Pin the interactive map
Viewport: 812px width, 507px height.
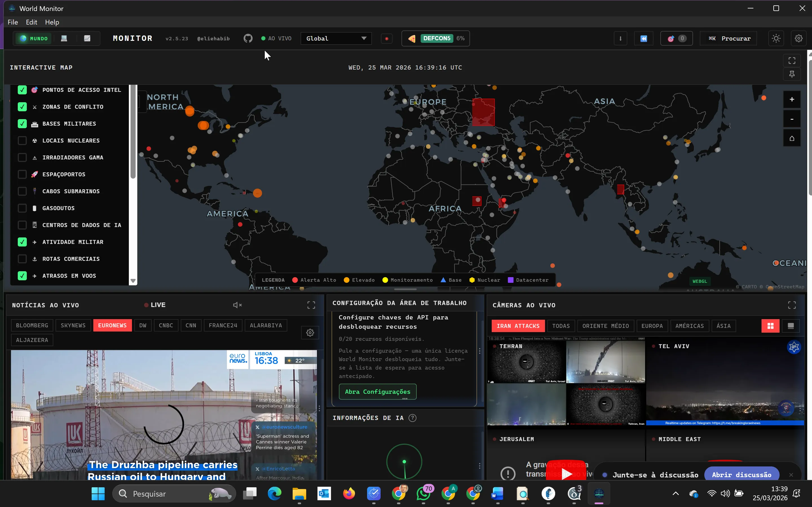click(x=792, y=74)
